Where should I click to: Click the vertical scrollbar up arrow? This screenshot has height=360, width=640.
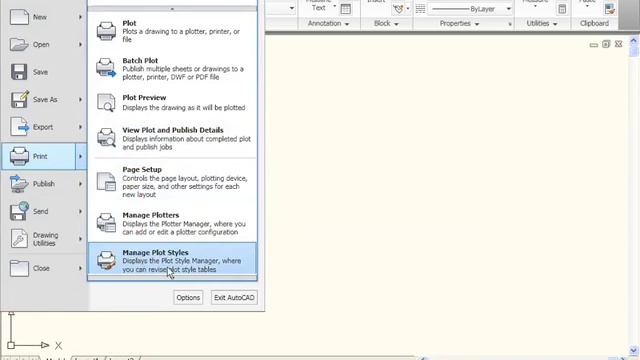point(633,41)
